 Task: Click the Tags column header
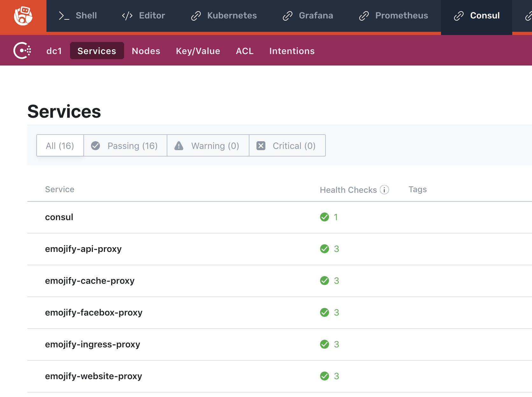click(418, 189)
